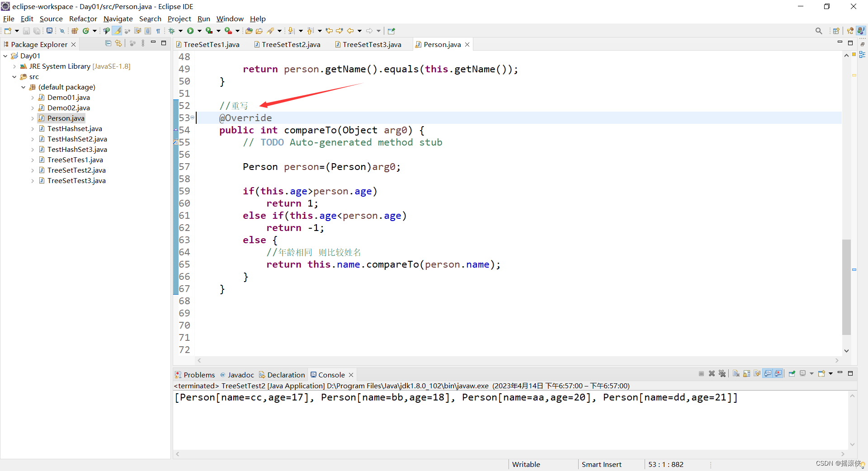Click the New Java Class icon
This screenshot has height=471, width=868.
point(85,31)
